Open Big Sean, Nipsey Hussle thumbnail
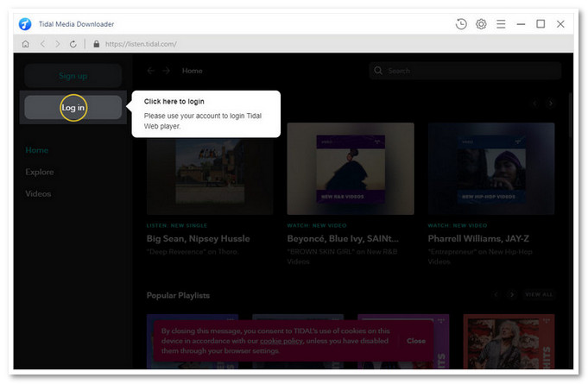The width and height of the screenshot is (588, 384). [210, 176]
